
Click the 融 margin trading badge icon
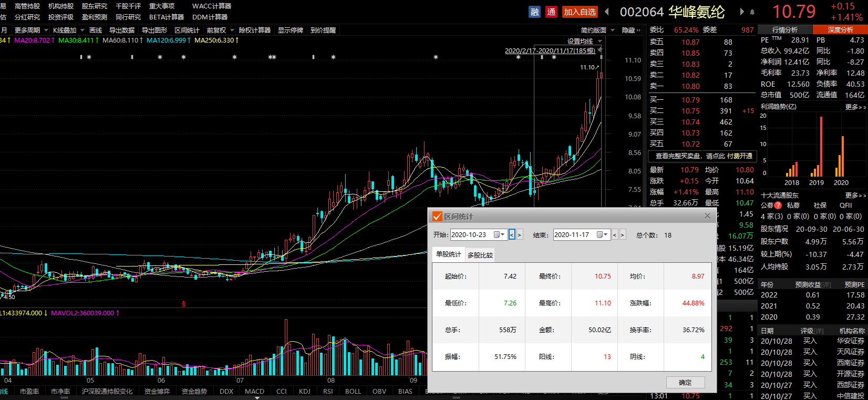(x=534, y=12)
